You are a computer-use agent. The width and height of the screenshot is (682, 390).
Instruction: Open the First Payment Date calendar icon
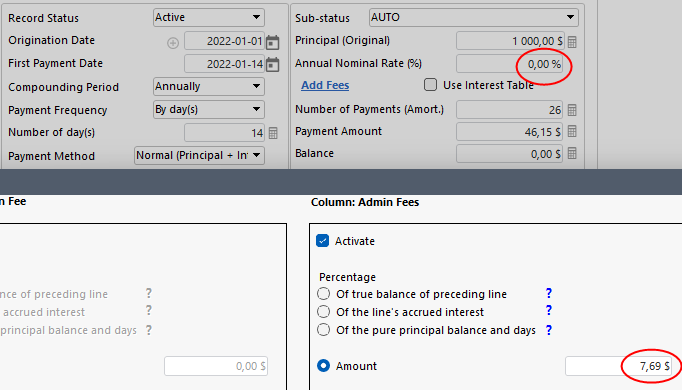[x=272, y=64]
